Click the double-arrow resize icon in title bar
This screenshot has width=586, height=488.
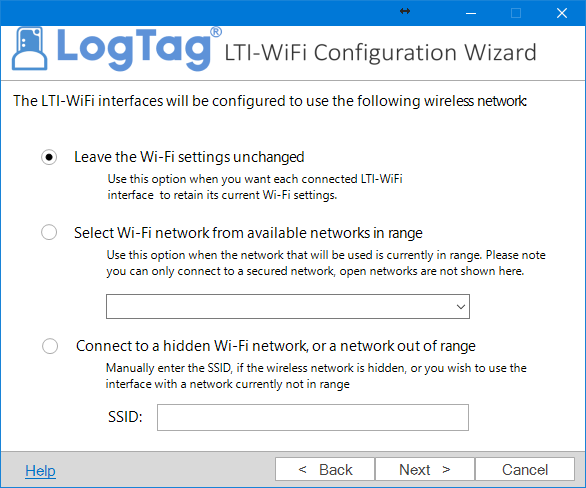click(x=405, y=11)
